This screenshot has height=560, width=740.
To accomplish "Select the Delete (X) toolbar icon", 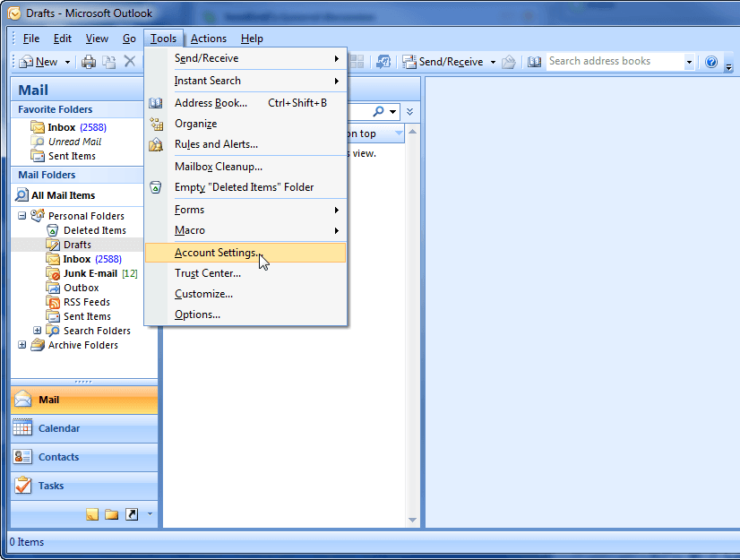I will [x=129, y=61].
